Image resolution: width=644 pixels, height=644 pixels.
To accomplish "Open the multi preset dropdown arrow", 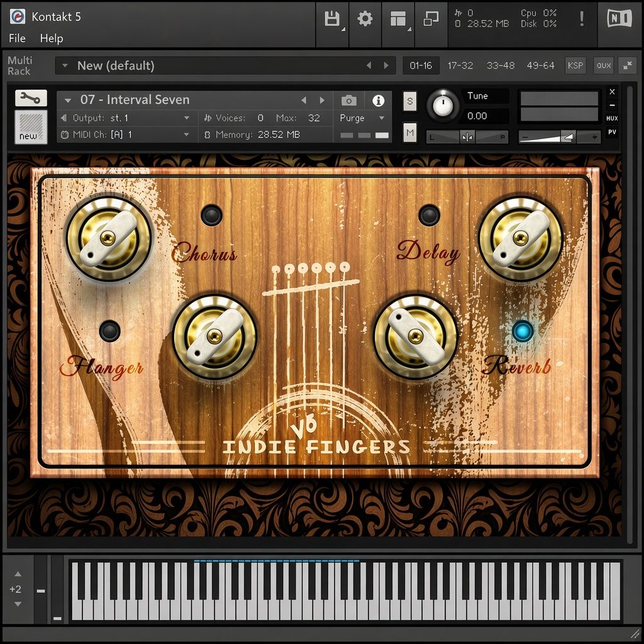I will click(x=65, y=65).
